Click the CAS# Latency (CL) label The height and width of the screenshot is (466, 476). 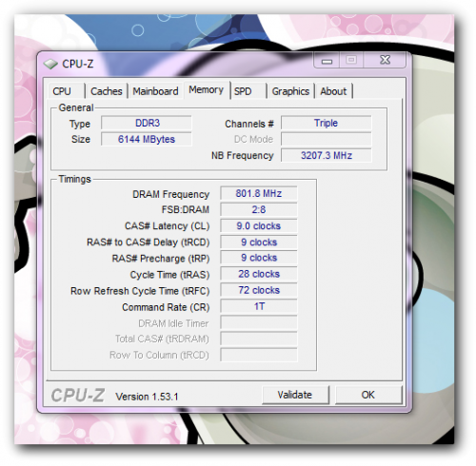tap(168, 226)
